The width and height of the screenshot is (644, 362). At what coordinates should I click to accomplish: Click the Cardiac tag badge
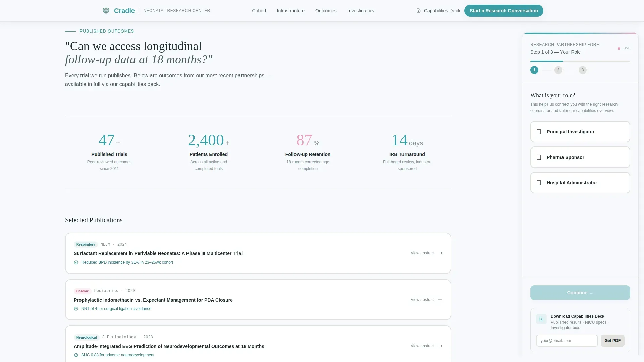(83, 291)
